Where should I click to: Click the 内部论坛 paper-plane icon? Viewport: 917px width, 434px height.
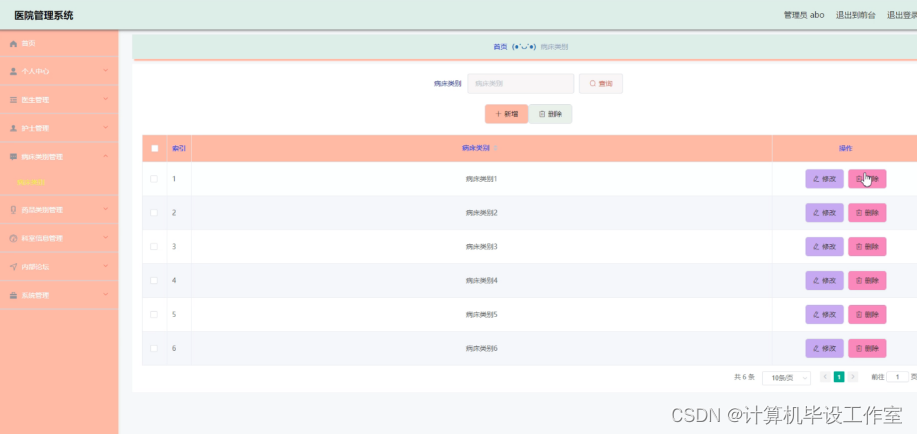(x=13, y=267)
